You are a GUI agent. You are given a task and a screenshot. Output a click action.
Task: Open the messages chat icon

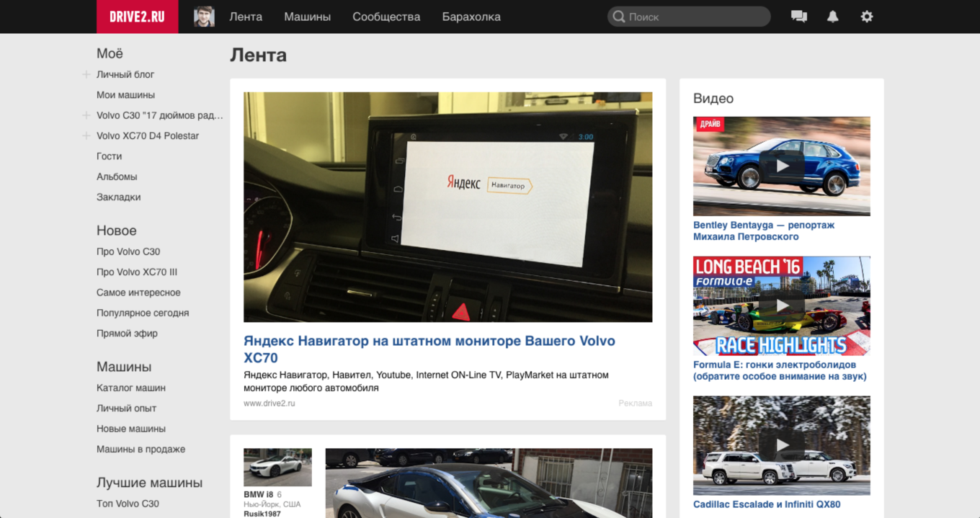[x=798, y=17]
